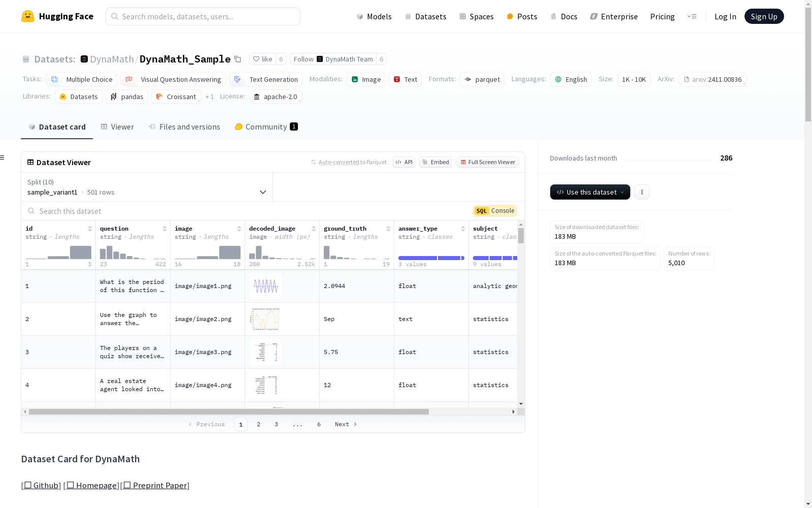Image resolution: width=812 pixels, height=508 pixels.
Task: Open more options next to Use this dataset
Action: point(642,192)
